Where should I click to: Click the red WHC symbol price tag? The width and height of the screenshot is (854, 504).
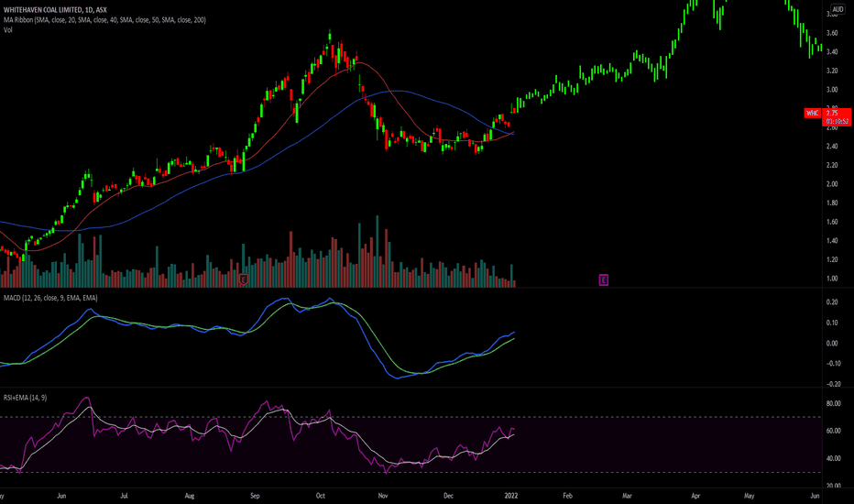pos(812,113)
